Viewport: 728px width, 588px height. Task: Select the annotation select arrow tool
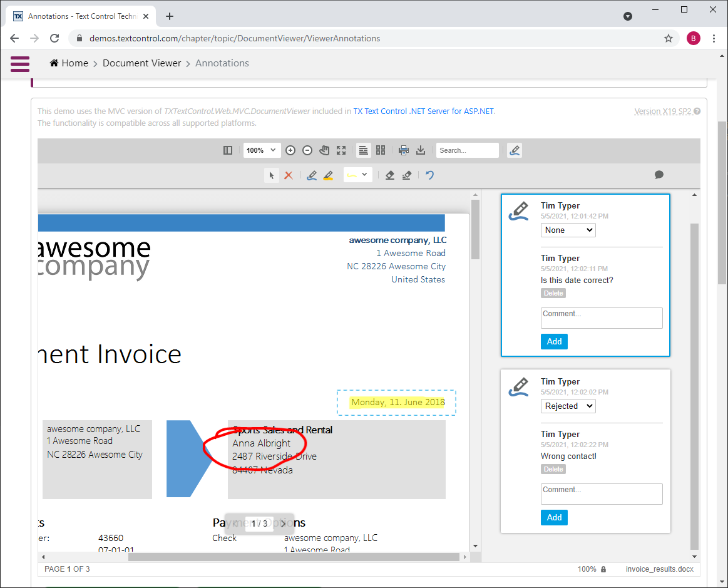click(x=271, y=175)
